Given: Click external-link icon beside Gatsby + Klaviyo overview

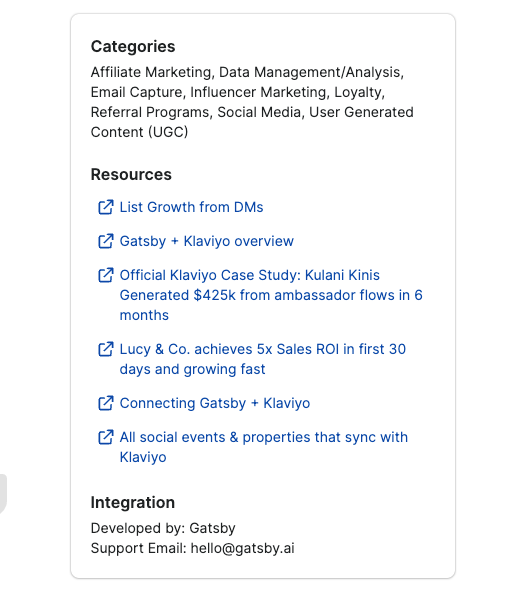Looking at the screenshot, I should 105,241.
